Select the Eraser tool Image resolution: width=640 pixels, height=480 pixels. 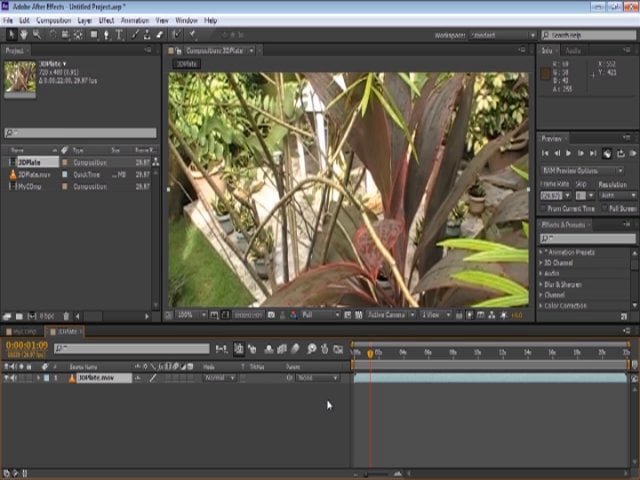[x=160, y=35]
